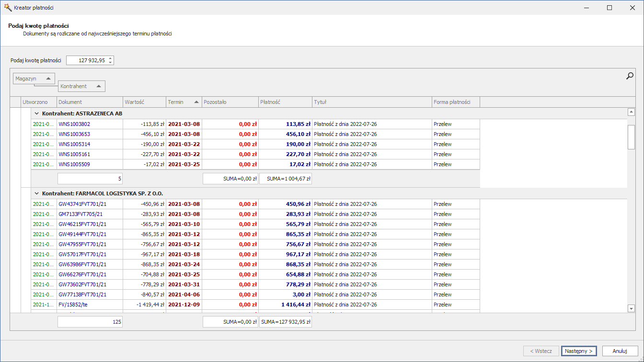
Task: Click the payment amount input field
Action: point(86,60)
